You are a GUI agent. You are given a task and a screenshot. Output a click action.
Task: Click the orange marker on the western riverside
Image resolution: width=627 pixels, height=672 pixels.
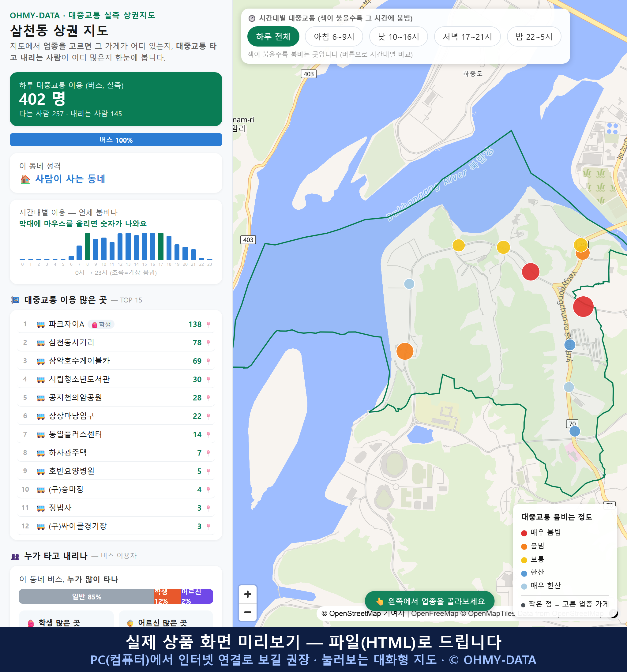click(x=405, y=351)
